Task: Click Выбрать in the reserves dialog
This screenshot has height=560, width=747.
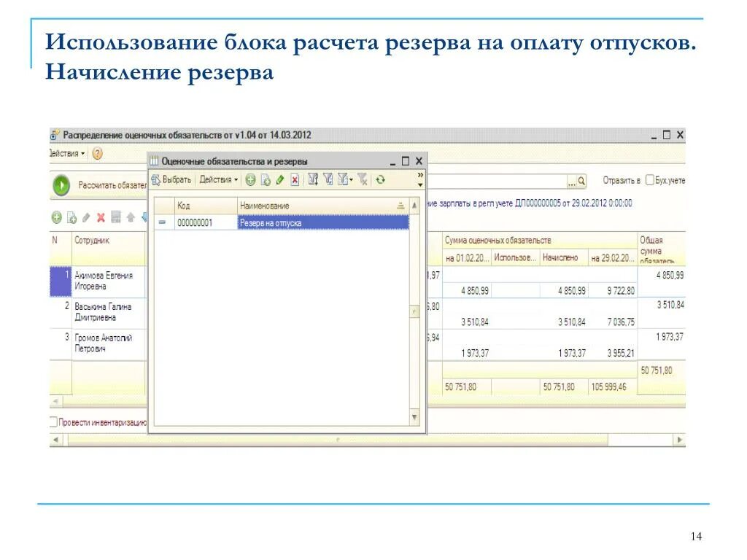Action: point(171,180)
